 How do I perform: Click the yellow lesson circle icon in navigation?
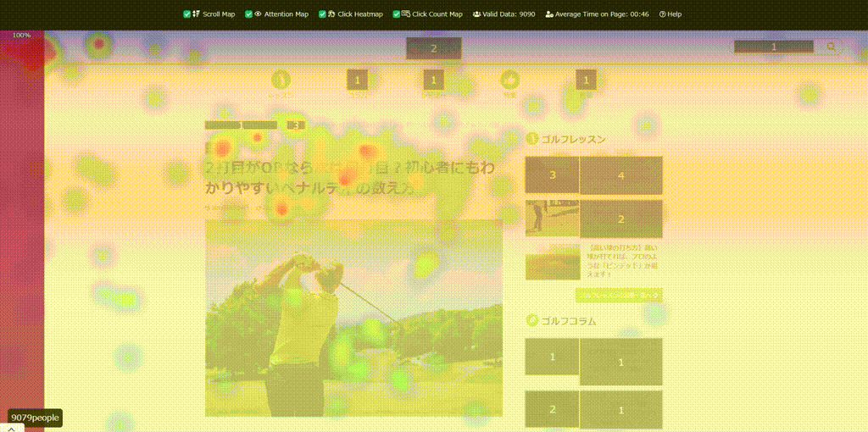(281, 80)
